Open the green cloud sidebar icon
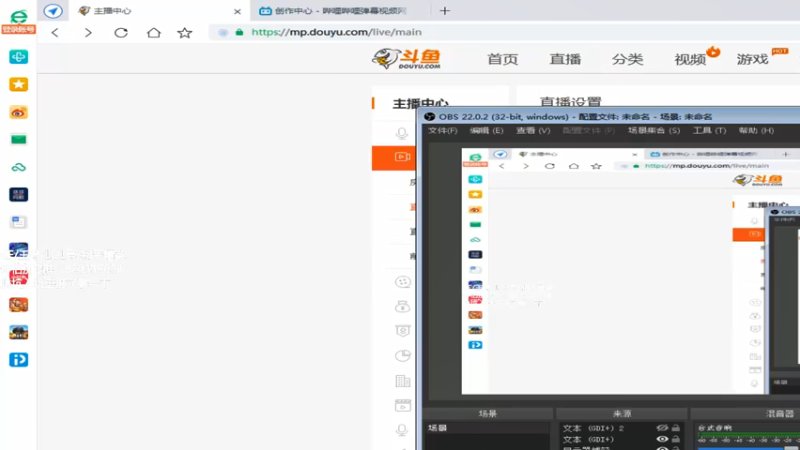 point(18,167)
